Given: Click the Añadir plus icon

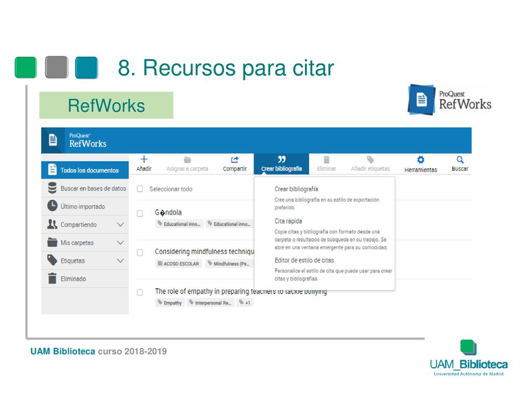Looking at the screenshot, I should [144, 159].
